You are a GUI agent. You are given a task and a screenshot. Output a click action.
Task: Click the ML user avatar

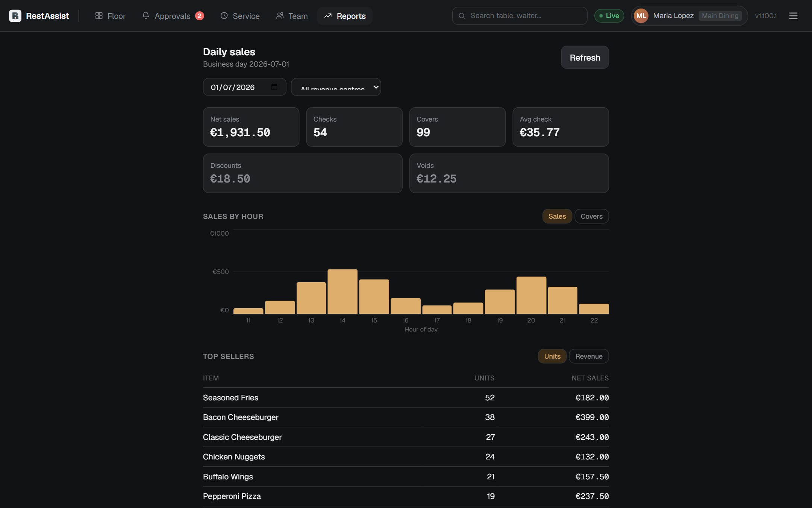coord(641,16)
